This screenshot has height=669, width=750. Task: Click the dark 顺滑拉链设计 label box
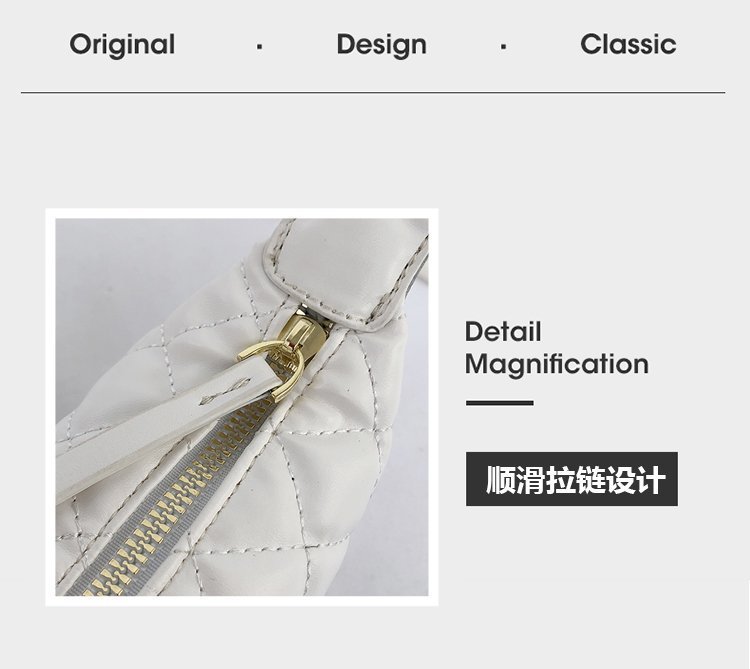[x=572, y=479]
